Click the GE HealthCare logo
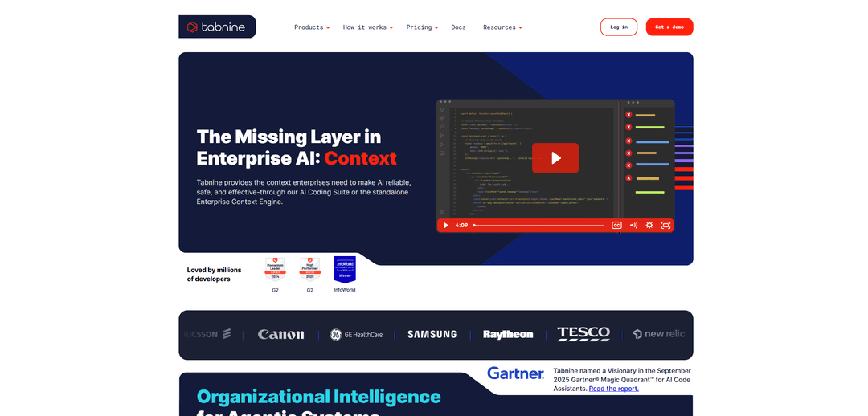 point(356,335)
